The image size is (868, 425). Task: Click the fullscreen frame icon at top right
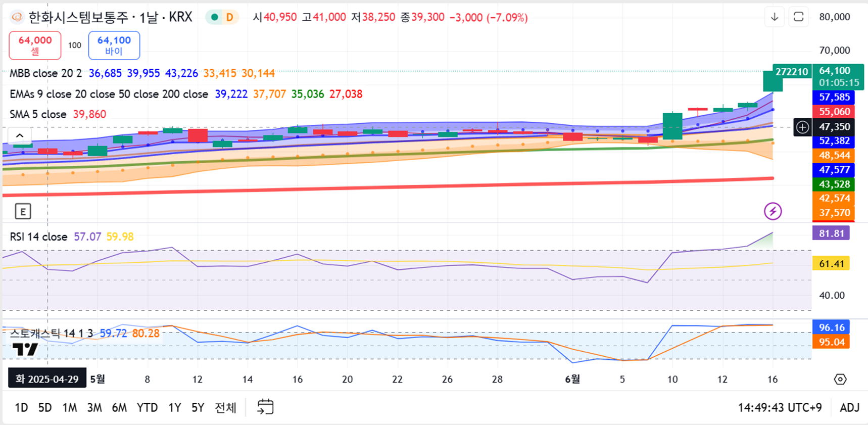tap(798, 17)
